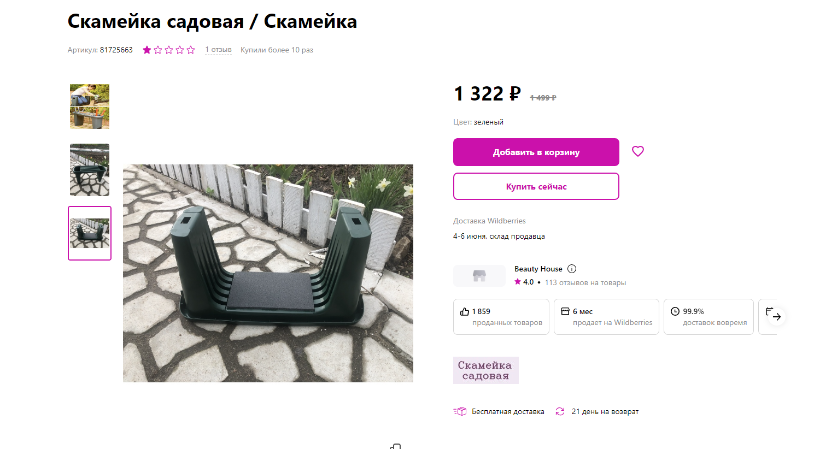Viewport: 820px width, 449px height.
Task: Click the thumbs-up sold items icon
Action: [x=464, y=312]
